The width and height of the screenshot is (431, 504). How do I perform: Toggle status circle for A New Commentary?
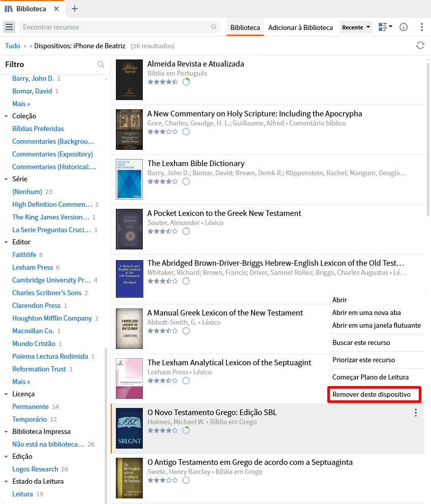pos(186,132)
